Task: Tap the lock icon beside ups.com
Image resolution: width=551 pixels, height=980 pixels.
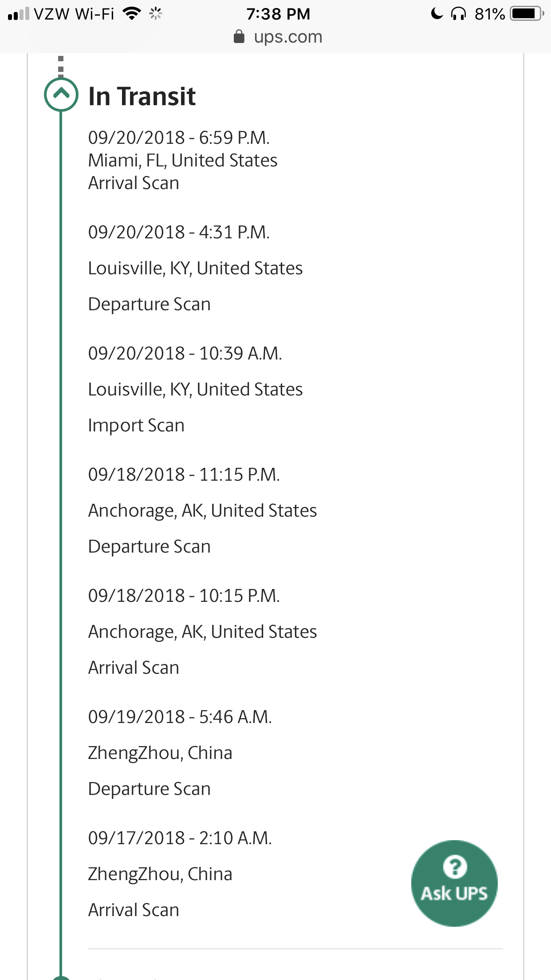Action: [x=239, y=37]
